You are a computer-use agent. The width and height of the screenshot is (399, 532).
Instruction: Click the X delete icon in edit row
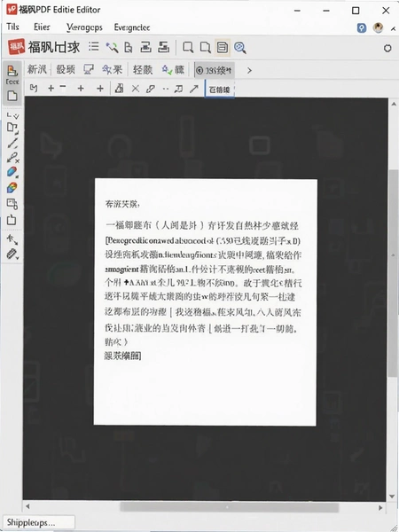point(136,89)
